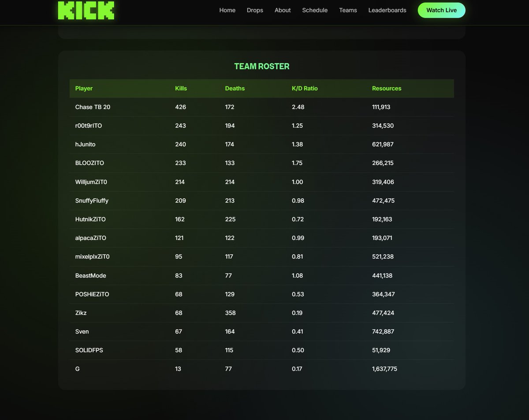Click the Deaths column header
The width and height of the screenshot is (529, 420).
point(235,89)
